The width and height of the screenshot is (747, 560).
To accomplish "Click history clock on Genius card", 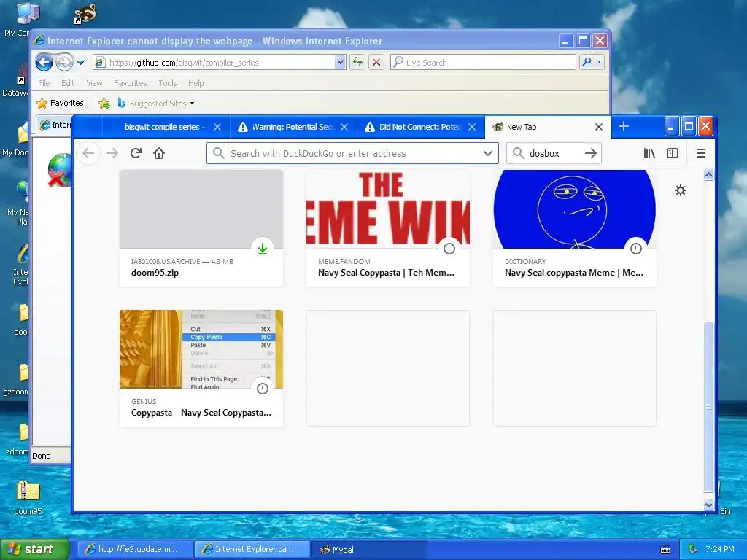I will pos(263,389).
